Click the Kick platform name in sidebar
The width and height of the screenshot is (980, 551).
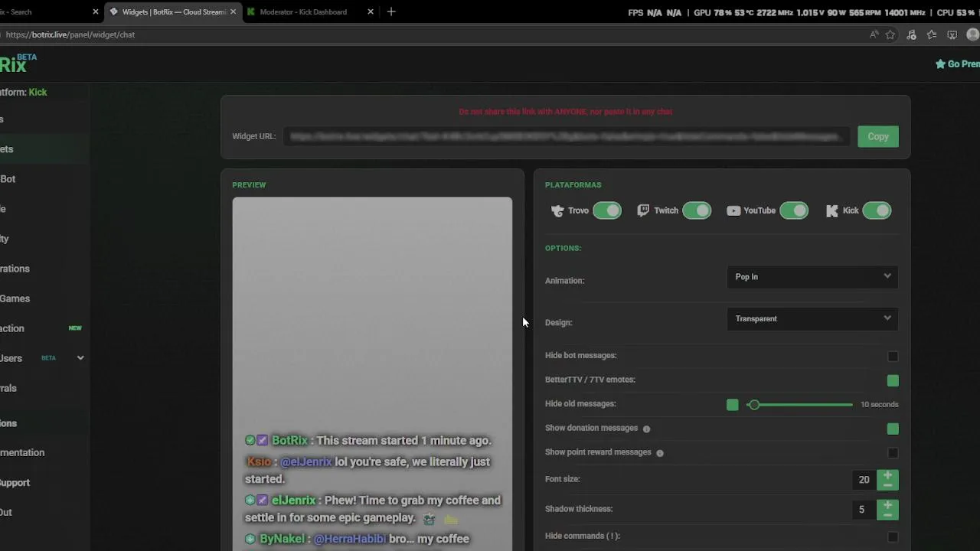tap(38, 92)
